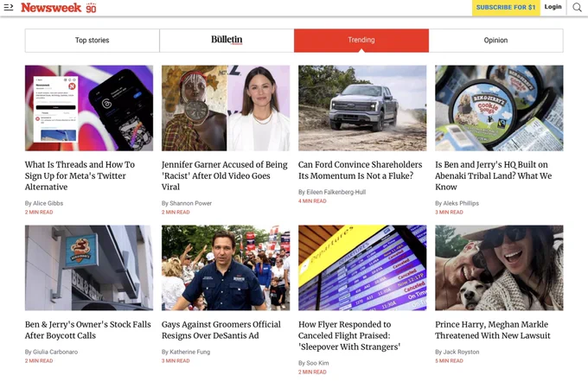Open the DeSantis crowd photo thumbnail
Image resolution: width=588 pixels, height=382 pixels.
[226, 268]
